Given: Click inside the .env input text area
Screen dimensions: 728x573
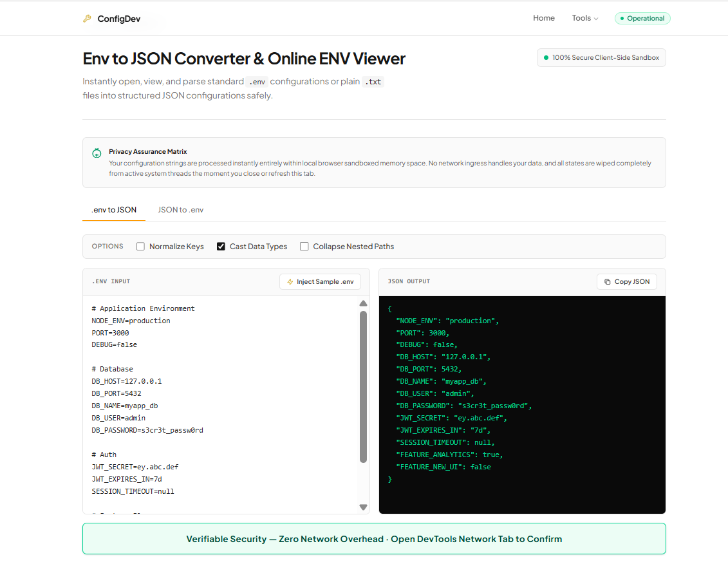Looking at the screenshot, I should pyautogui.click(x=221, y=404).
